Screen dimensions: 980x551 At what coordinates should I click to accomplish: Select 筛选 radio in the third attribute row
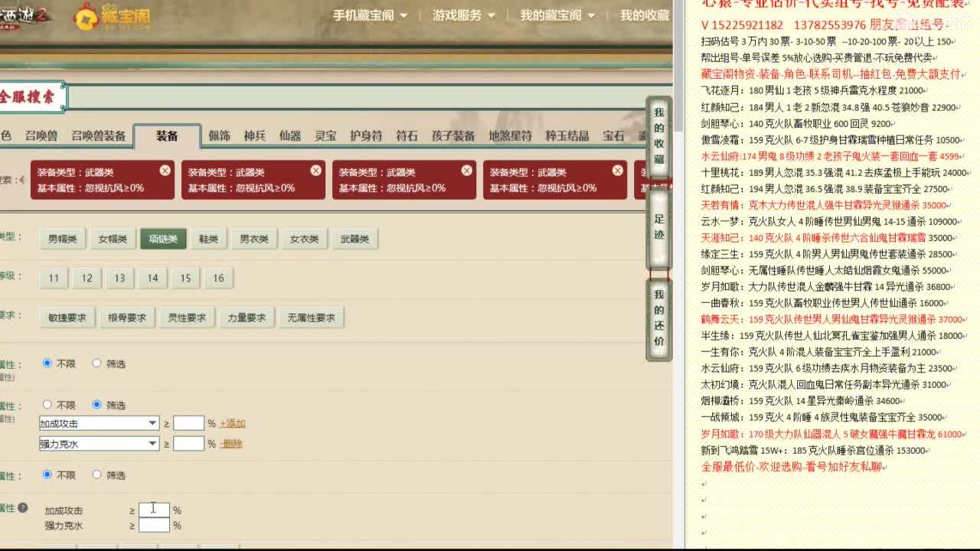click(97, 474)
